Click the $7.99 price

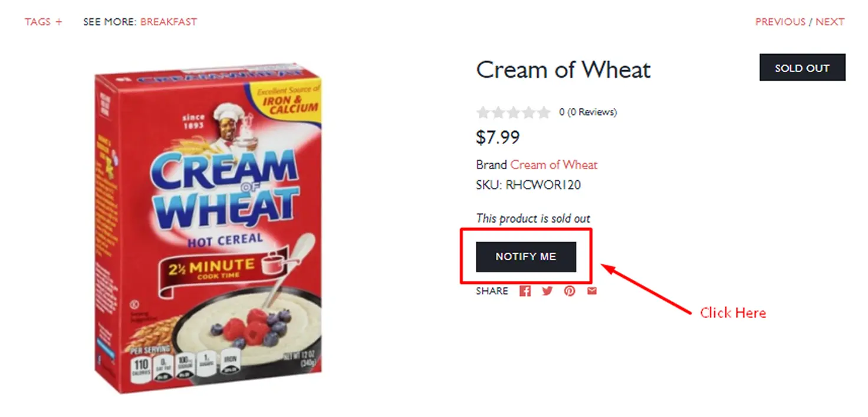tap(498, 138)
